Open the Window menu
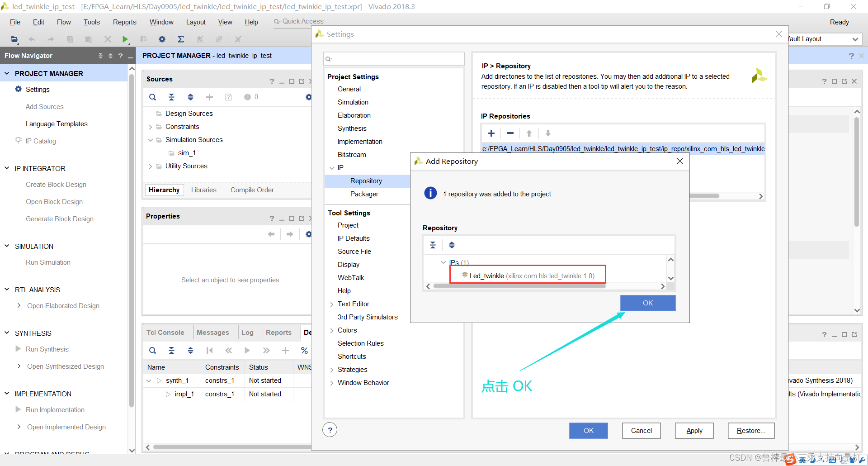 [x=161, y=22]
